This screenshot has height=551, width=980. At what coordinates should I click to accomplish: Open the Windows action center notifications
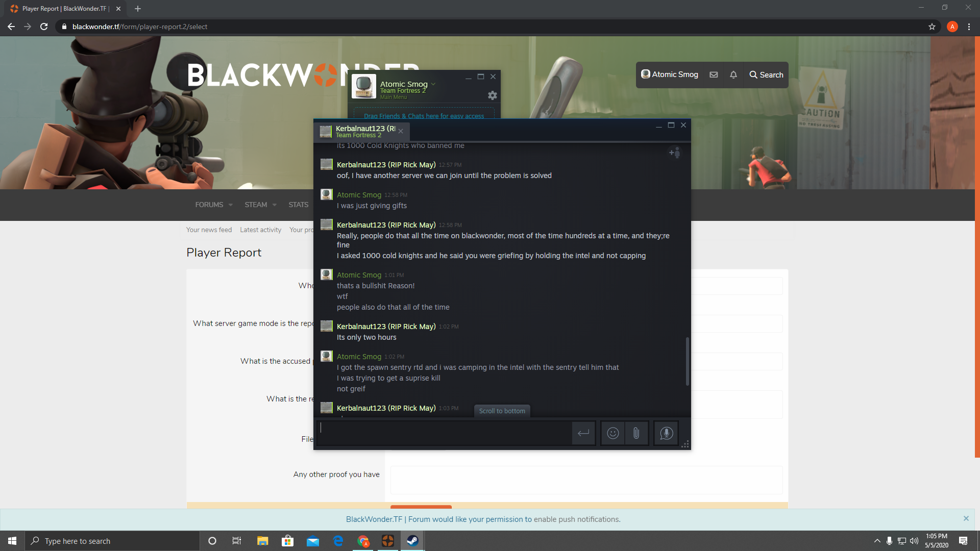tap(963, 541)
